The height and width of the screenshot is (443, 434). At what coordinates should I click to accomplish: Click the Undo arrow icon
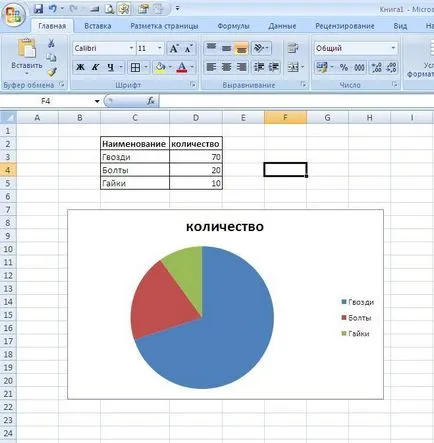[x=53, y=9]
